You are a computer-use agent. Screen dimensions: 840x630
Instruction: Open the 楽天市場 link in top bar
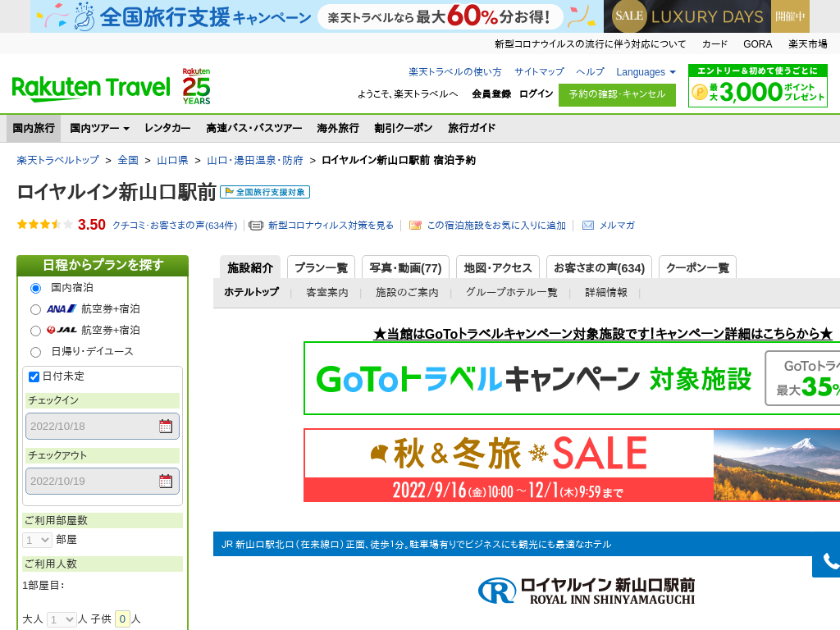coord(807,44)
